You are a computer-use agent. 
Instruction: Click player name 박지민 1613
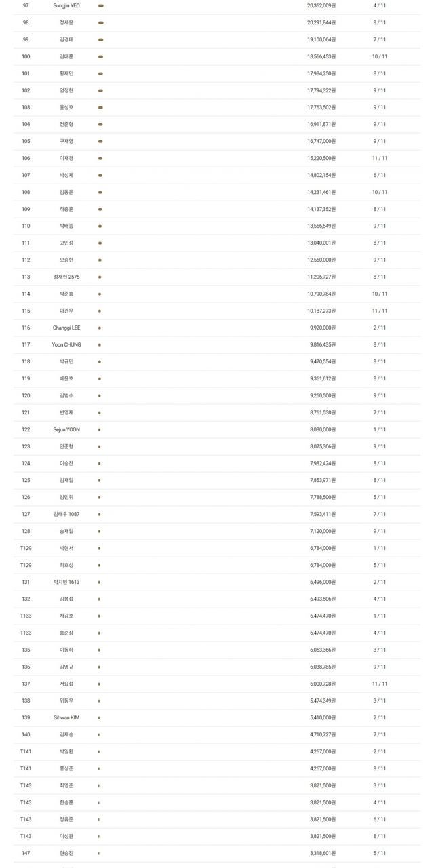pos(66,582)
